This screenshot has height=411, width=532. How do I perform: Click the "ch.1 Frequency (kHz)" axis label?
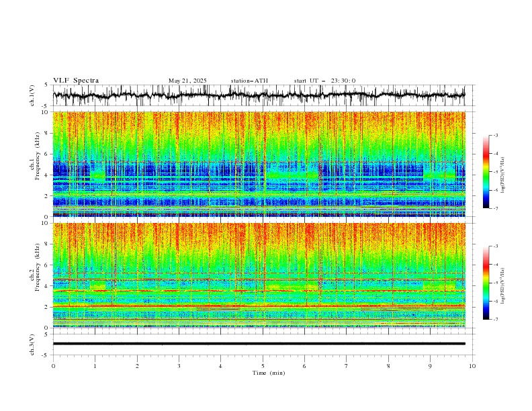coord(36,154)
